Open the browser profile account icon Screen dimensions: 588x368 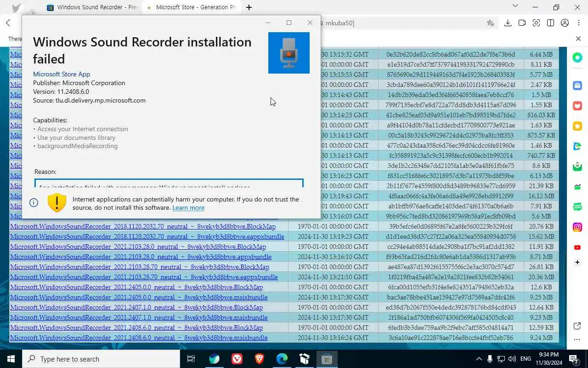point(565,23)
